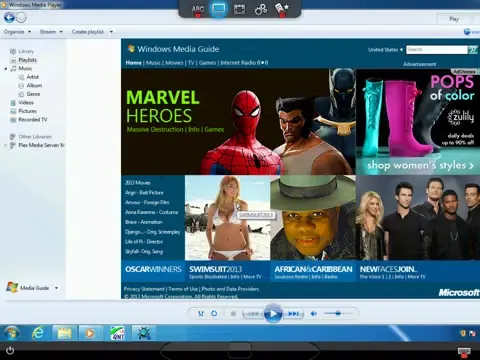Open the Games section in Media Guide
Image resolution: width=480 pixels, height=360 pixels.
tap(207, 63)
